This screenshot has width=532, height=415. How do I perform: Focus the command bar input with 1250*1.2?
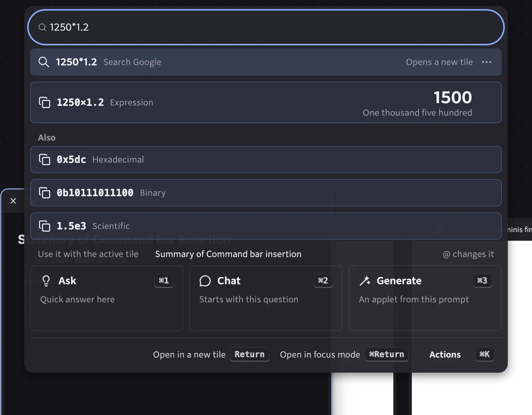click(266, 27)
